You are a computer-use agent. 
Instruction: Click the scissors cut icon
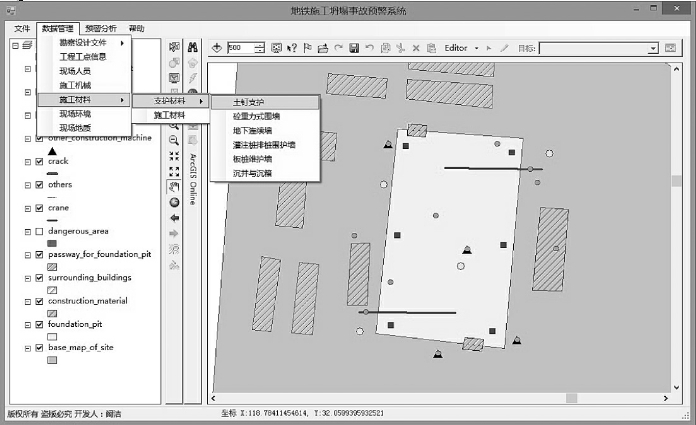click(401, 48)
